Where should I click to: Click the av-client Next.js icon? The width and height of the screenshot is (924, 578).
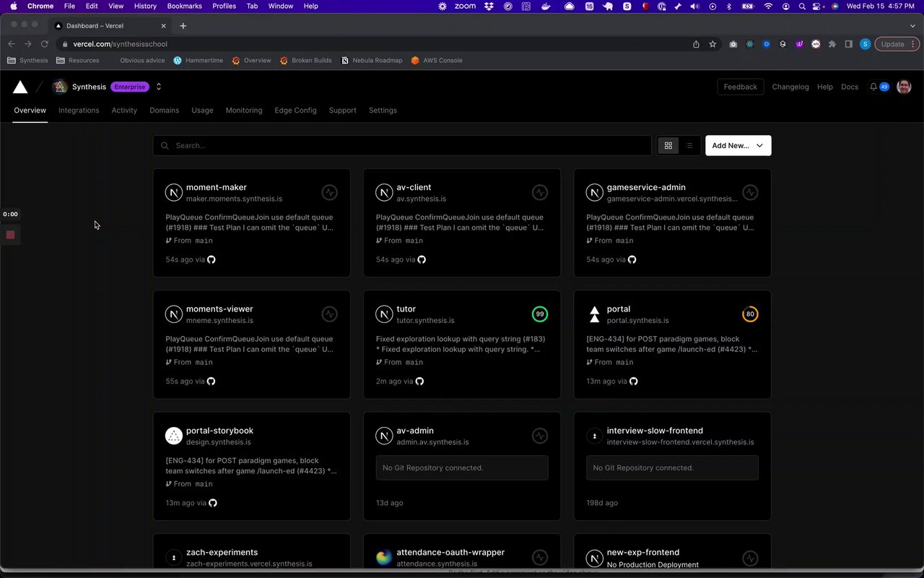[384, 192]
